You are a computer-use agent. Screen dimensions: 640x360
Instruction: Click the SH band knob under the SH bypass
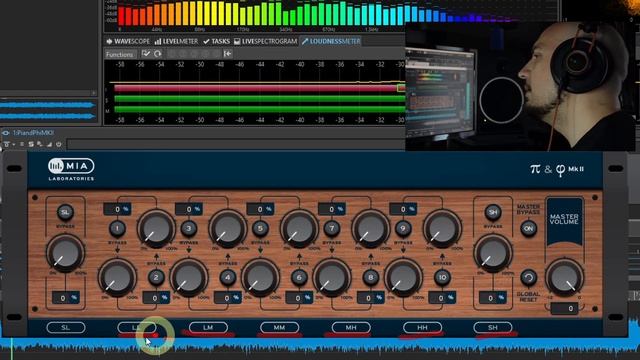click(493, 254)
